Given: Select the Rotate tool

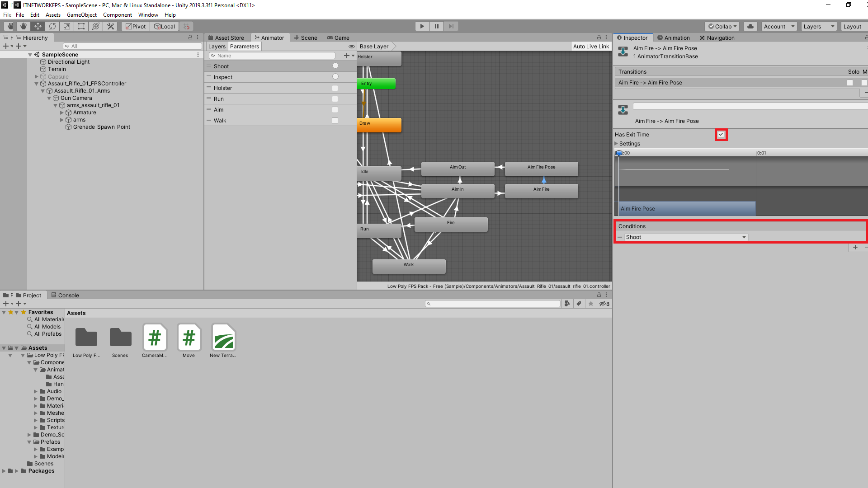Looking at the screenshot, I should [x=52, y=26].
